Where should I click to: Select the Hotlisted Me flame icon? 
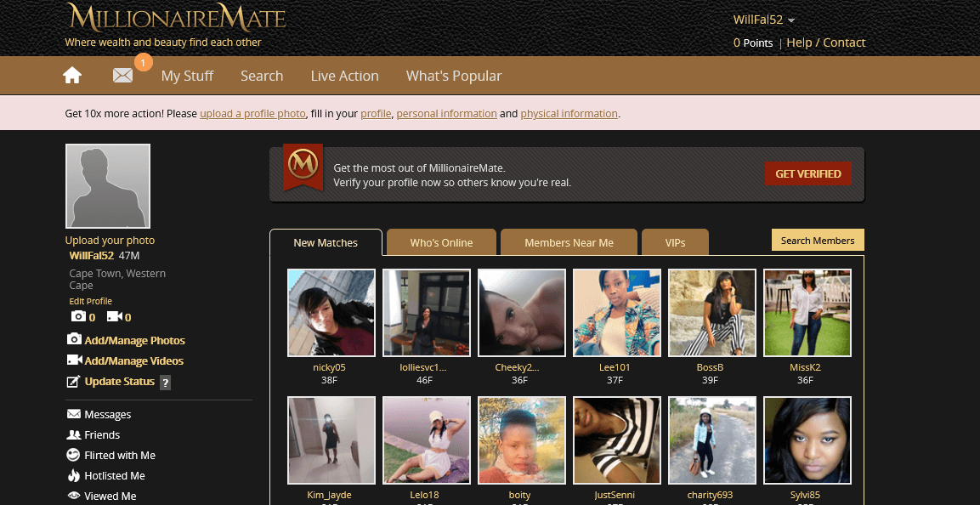pyautogui.click(x=74, y=475)
